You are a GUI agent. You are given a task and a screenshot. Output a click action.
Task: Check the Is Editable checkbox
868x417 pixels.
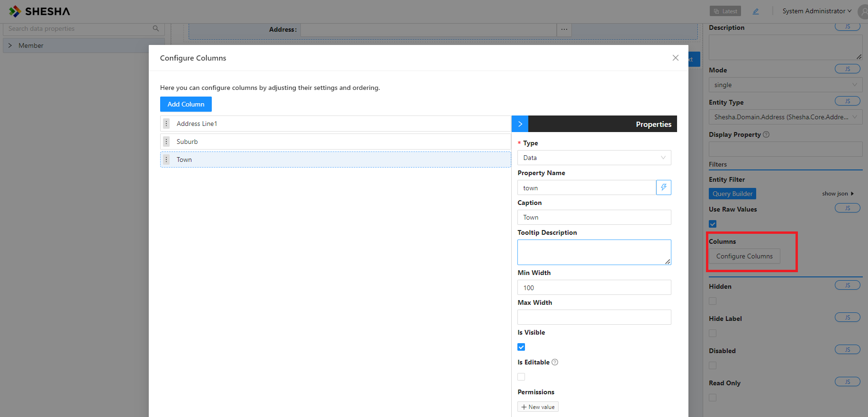point(521,377)
